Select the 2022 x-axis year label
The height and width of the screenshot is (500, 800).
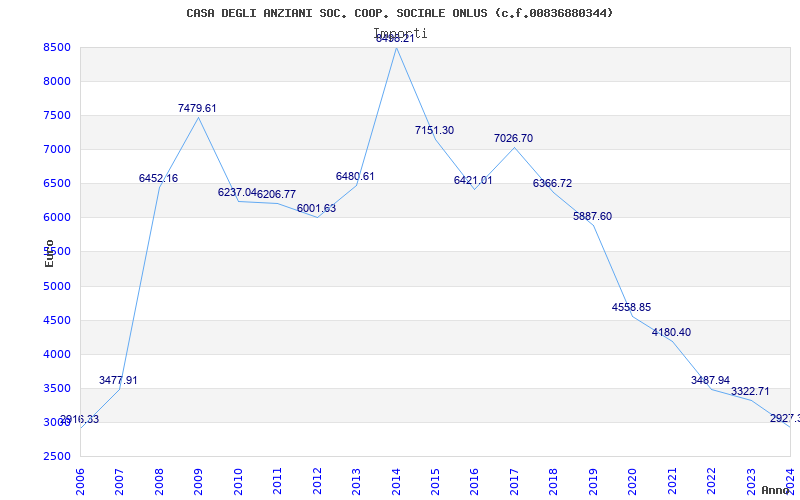[711, 481]
